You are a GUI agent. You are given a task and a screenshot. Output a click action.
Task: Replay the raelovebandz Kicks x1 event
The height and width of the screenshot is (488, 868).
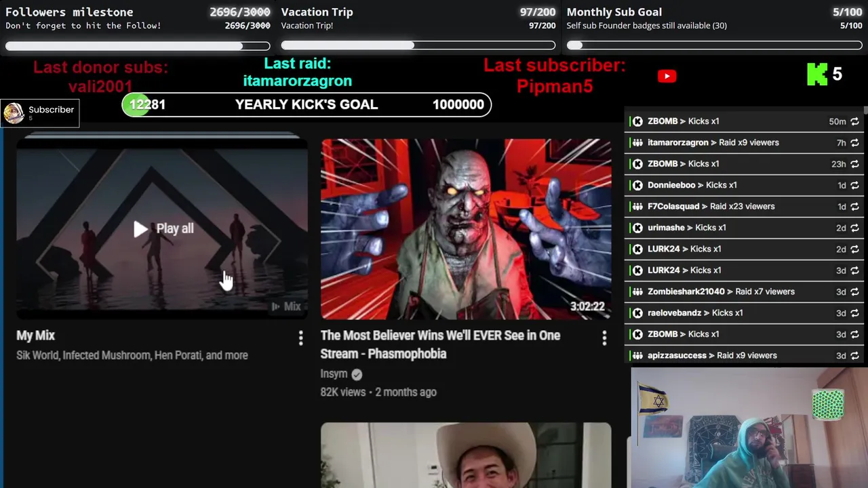(854, 313)
